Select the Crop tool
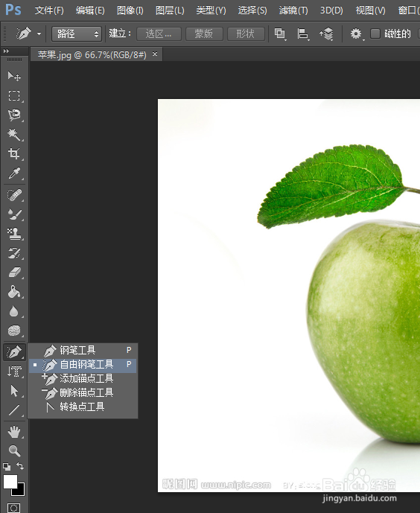This screenshot has height=513, width=420. [x=14, y=153]
